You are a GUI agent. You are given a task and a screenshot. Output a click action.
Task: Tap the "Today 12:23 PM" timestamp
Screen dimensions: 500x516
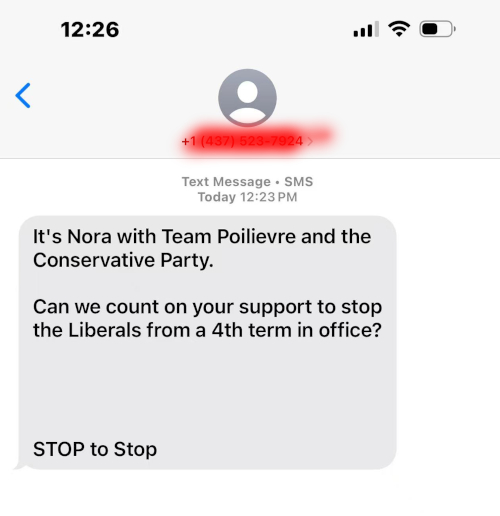click(x=247, y=197)
